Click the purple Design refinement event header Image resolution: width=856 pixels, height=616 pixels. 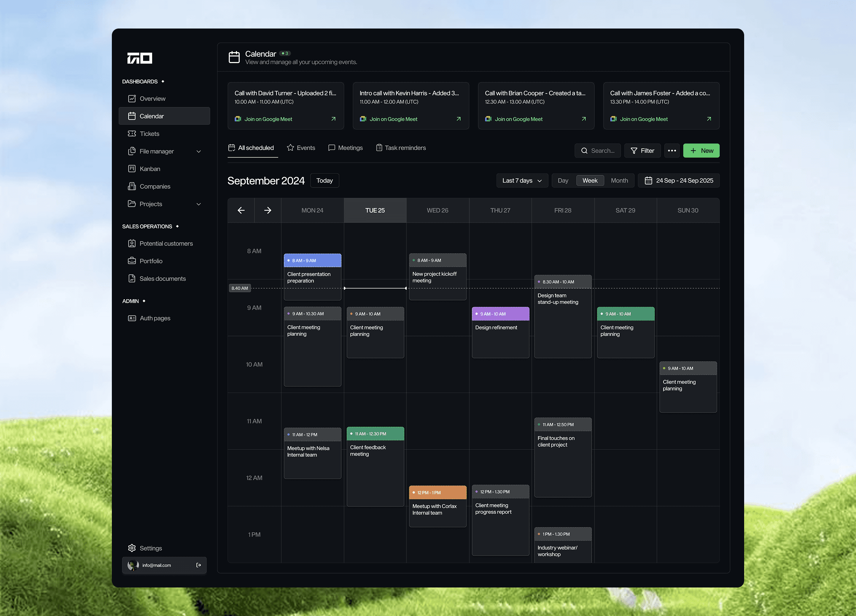500,314
